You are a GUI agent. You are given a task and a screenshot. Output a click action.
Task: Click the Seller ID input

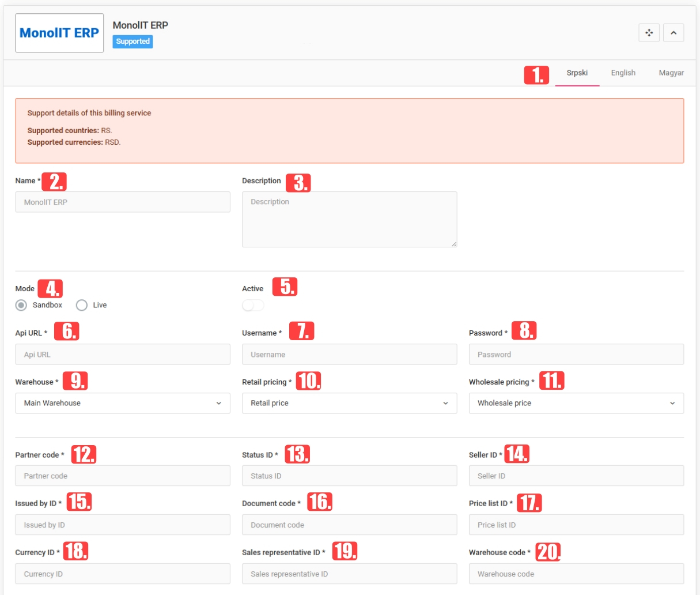pos(576,476)
